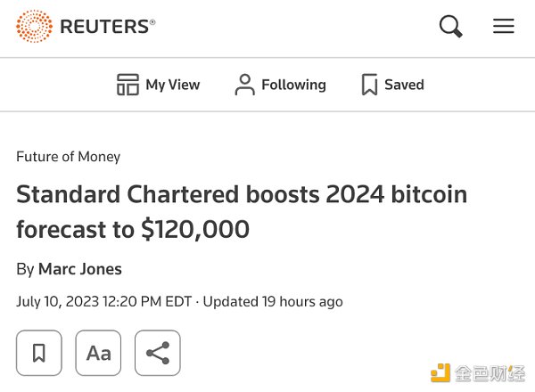Share the article via share button
Screen dimensions: 535x392
pos(158,353)
